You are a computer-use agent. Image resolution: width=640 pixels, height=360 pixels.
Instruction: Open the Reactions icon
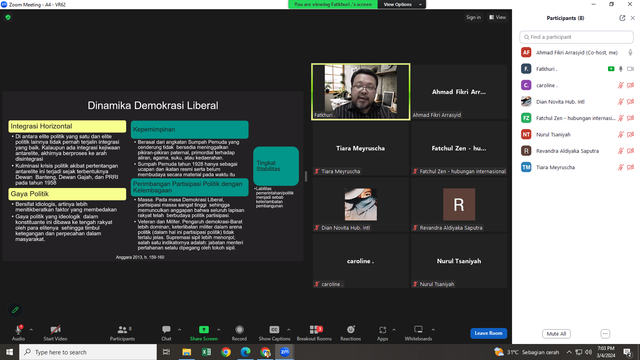[x=351, y=329]
